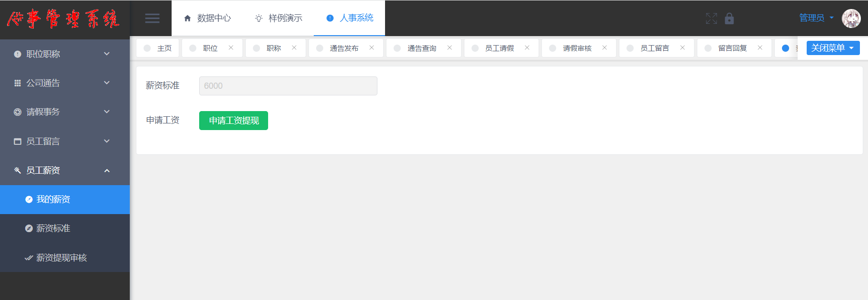
Task: Switch to the 数据中心 top tab
Action: (x=207, y=18)
